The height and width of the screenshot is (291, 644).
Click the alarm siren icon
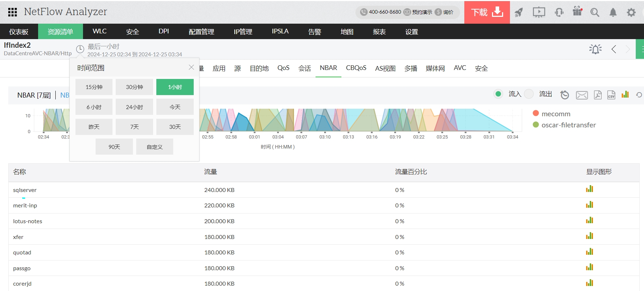[595, 49]
